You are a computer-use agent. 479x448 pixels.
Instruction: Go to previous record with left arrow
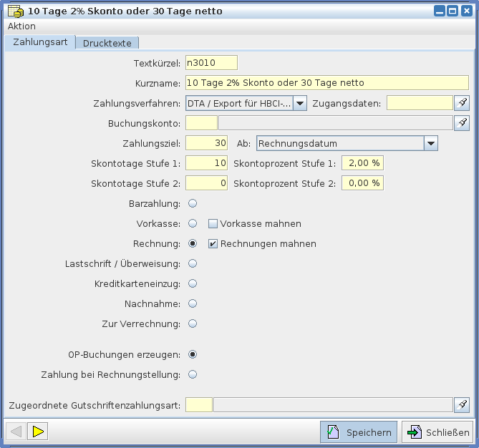[x=16, y=432]
